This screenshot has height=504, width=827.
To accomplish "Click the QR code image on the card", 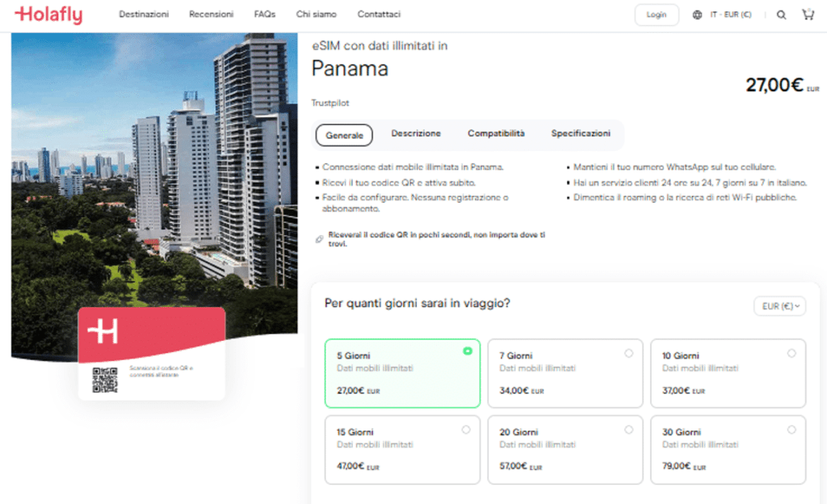I will pyautogui.click(x=104, y=380).
